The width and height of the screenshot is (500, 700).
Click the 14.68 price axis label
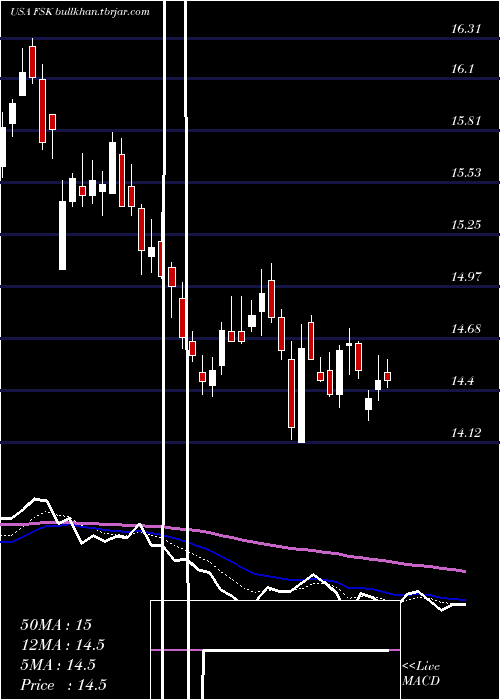click(466, 329)
